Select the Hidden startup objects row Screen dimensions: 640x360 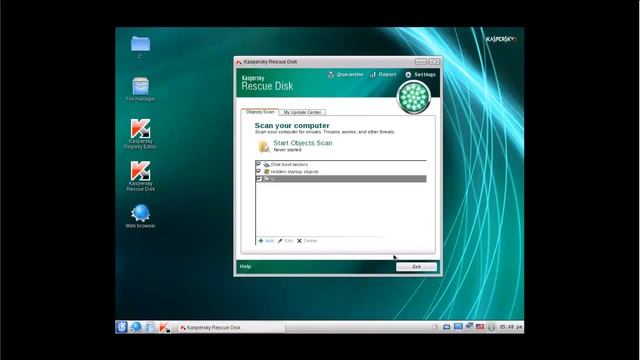coord(341,171)
